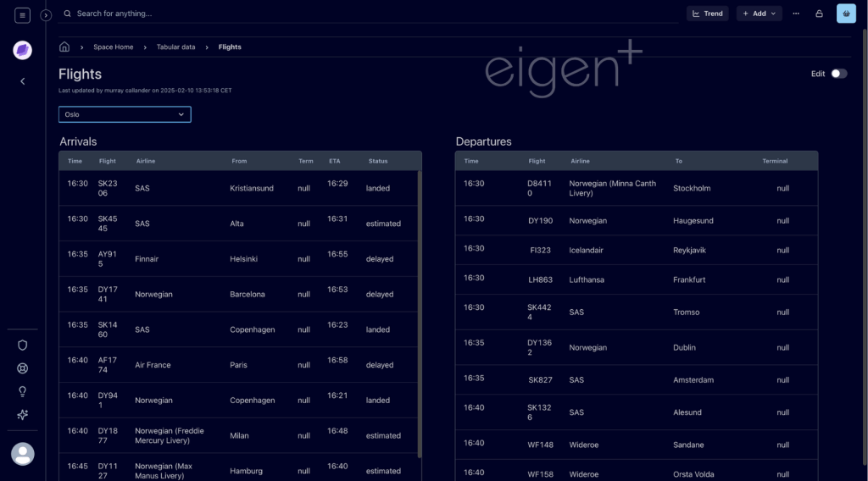Go to Tabular data breadcrumb
The height and width of the screenshot is (481, 868).
[176, 47]
